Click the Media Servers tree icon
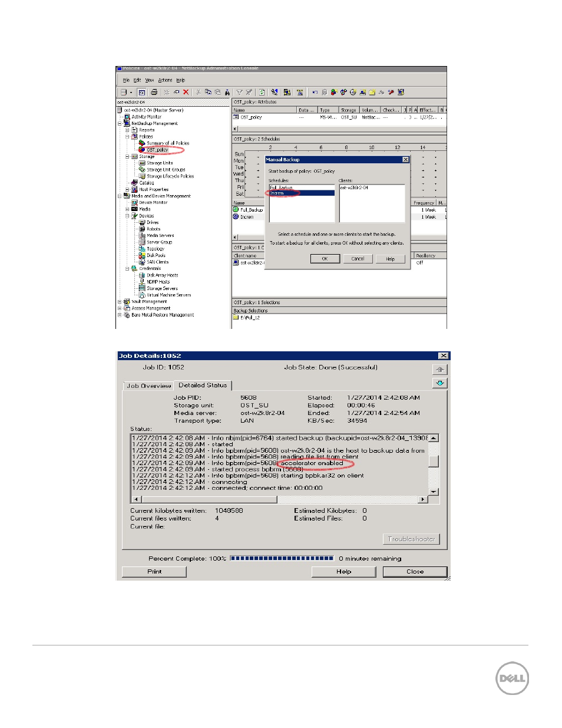This screenshot has width=562, height=728. tap(142, 236)
